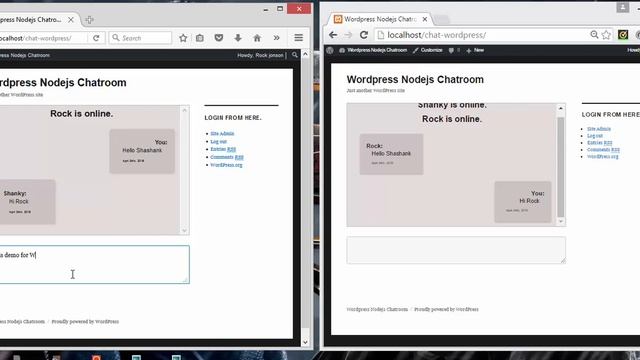This screenshot has width=640, height=360.
Task: Click Firefox page scrollbar up arrow
Action: (305, 54)
